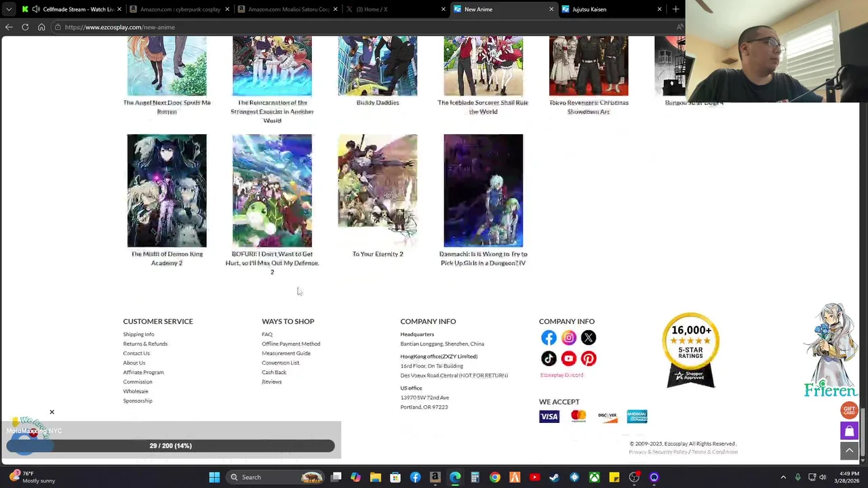
Task: Open the Buddy Daddies title link
Action: [378, 102]
